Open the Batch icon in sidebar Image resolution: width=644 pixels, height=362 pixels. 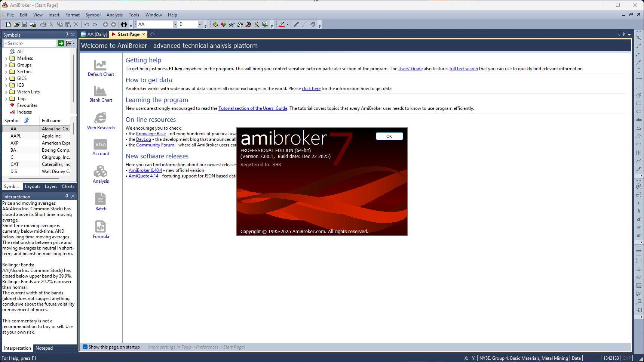tap(100, 199)
